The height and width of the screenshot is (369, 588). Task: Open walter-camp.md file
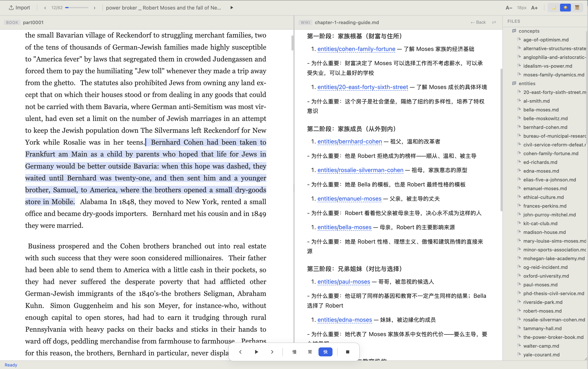pos(541,346)
